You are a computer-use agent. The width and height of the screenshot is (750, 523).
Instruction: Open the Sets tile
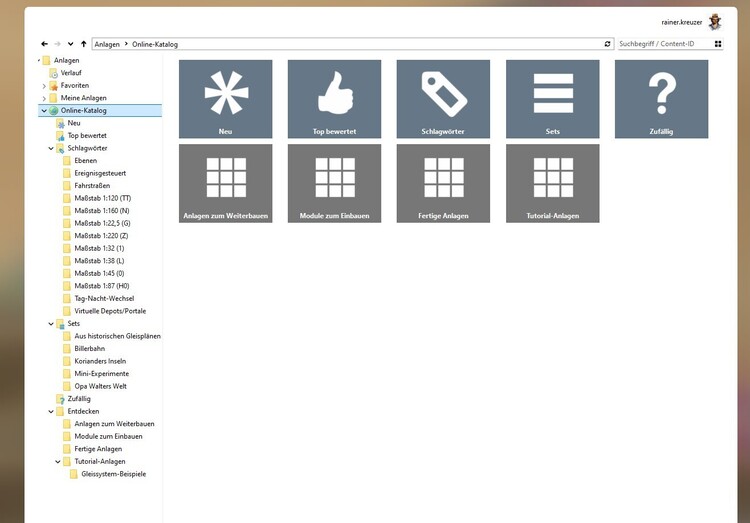[x=552, y=99]
